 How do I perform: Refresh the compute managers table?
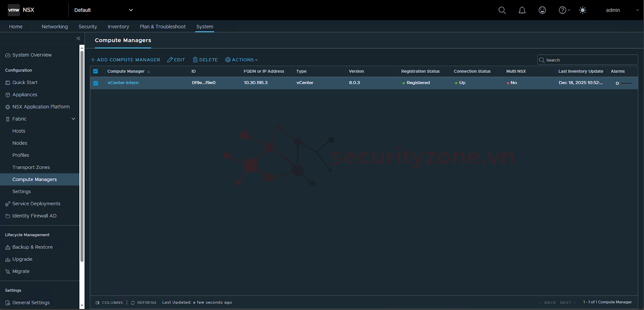tap(144, 302)
